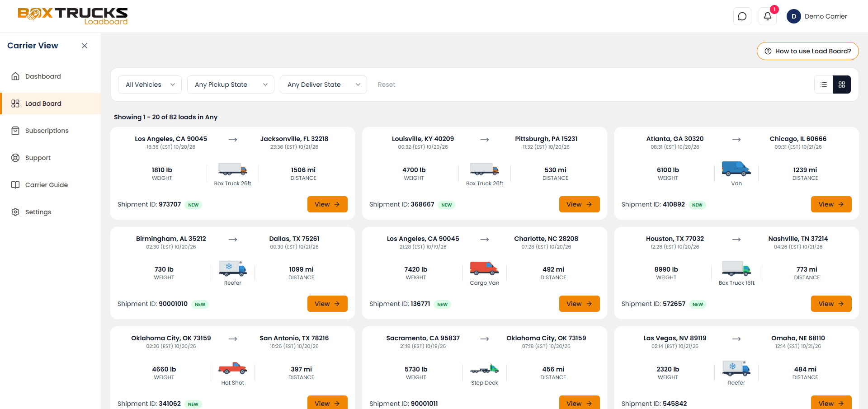This screenshot has width=868, height=409.
Task: Open Support in sidebar
Action: [51, 158]
